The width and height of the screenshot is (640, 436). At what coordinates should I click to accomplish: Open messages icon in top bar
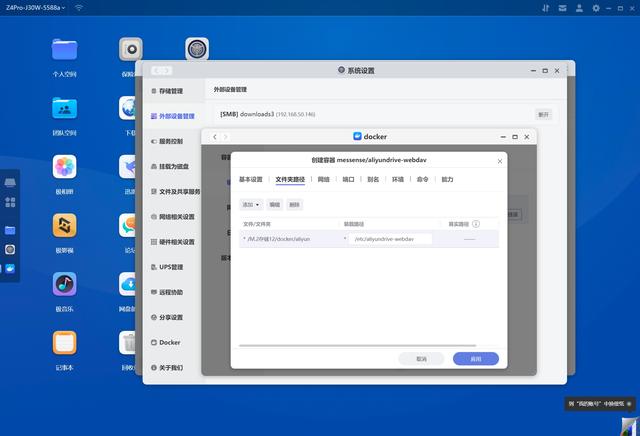coord(562,8)
